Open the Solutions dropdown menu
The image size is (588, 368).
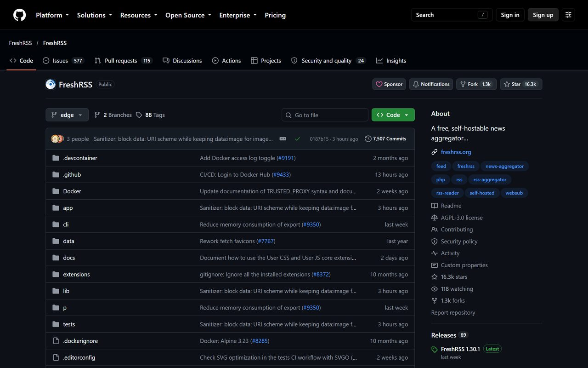point(95,15)
